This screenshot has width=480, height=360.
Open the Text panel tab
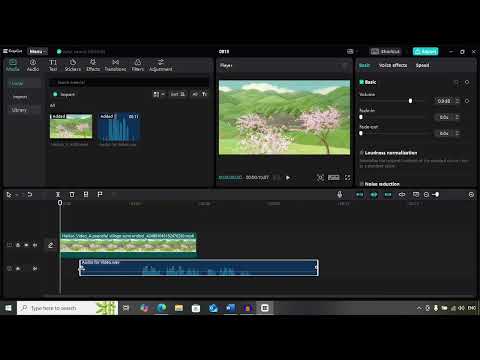click(x=53, y=65)
